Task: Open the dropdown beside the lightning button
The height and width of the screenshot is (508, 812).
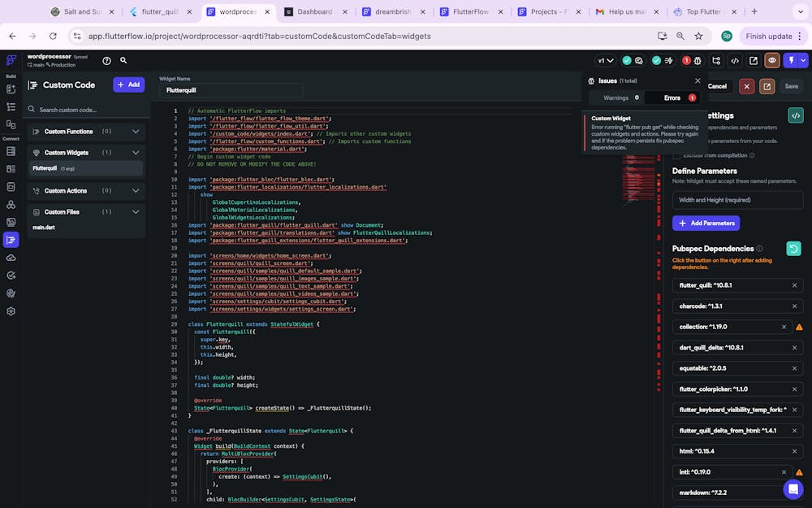Action: coord(803,61)
